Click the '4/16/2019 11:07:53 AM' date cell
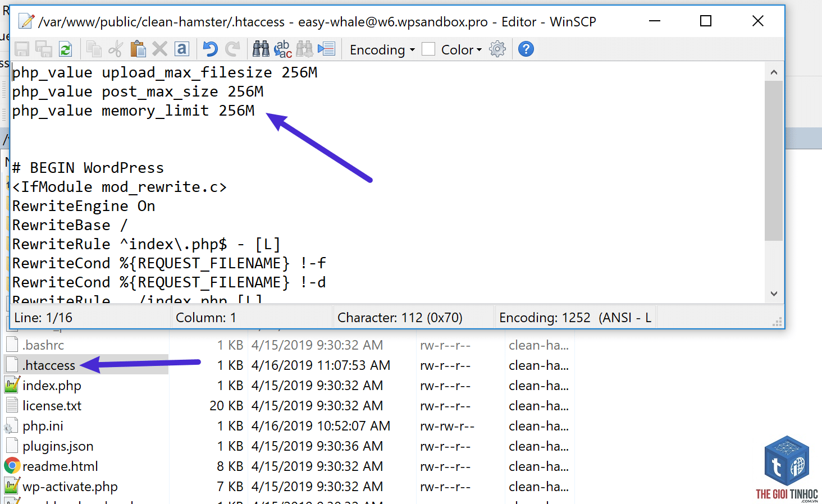 click(321, 365)
